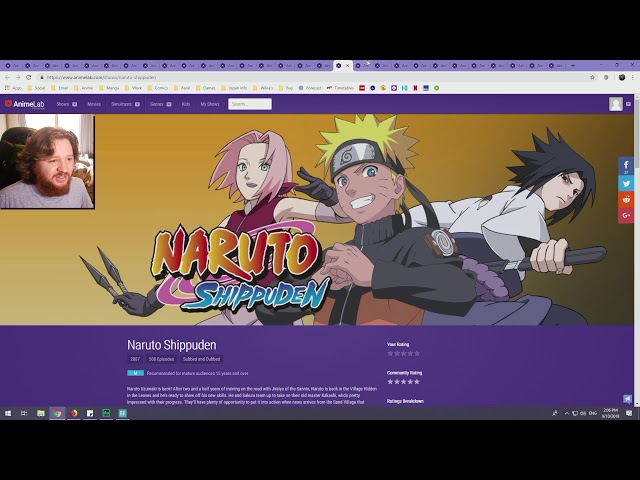Open the green circle bookmark icon
This screenshot has width=640, height=480.
(436, 88)
